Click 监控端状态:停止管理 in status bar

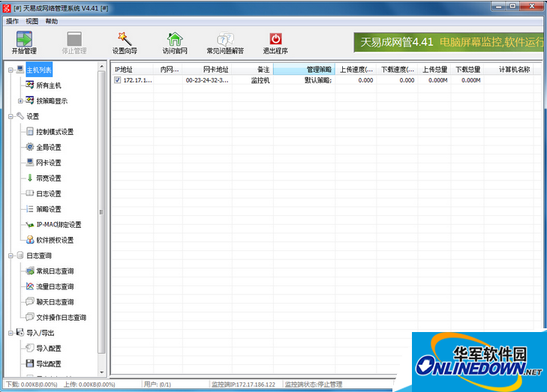click(314, 385)
